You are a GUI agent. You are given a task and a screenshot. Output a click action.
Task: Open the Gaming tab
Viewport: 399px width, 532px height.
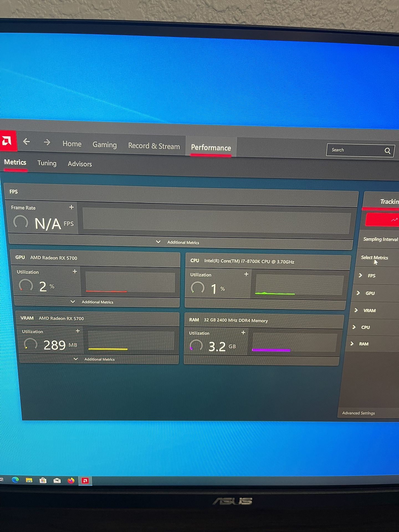point(104,145)
